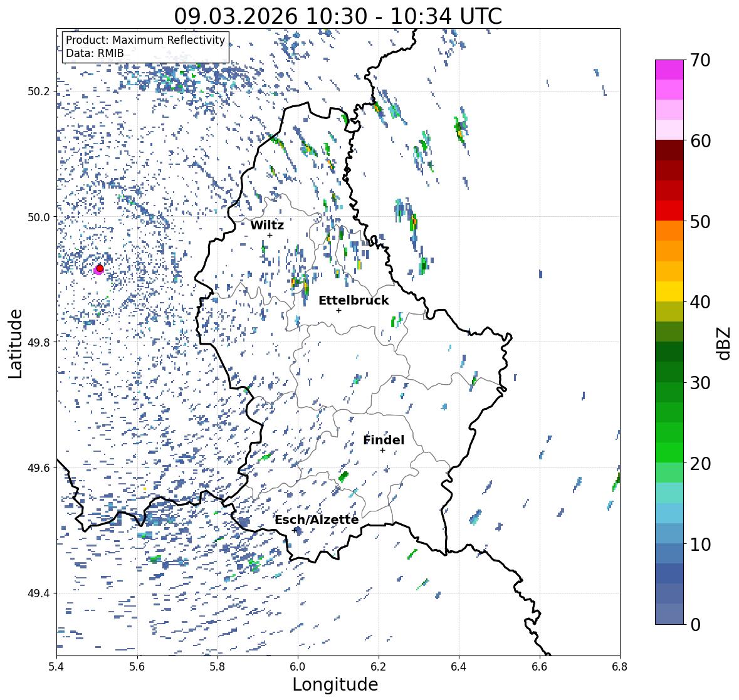Click the 50.2 latitude tick label
Viewport: 739px width, 700px height.
click(38, 91)
